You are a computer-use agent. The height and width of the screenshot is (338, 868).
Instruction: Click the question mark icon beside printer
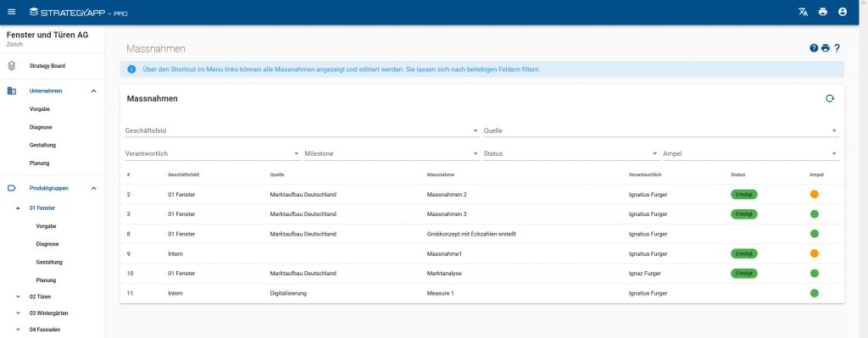tap(837, 48)
